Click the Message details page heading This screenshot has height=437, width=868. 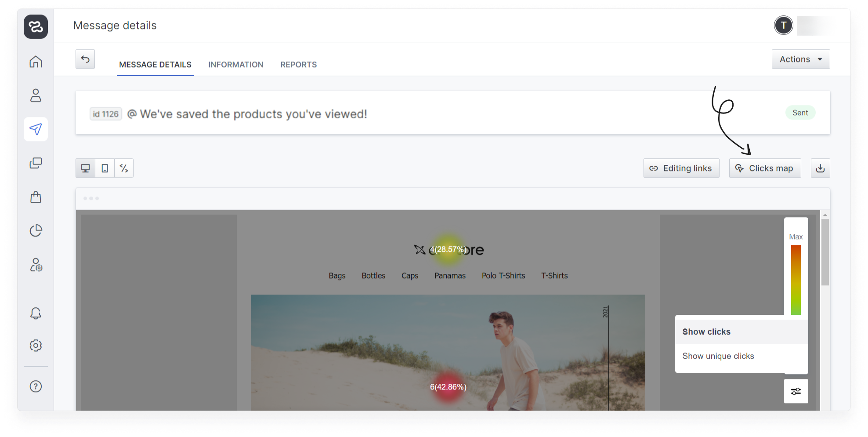115,25
